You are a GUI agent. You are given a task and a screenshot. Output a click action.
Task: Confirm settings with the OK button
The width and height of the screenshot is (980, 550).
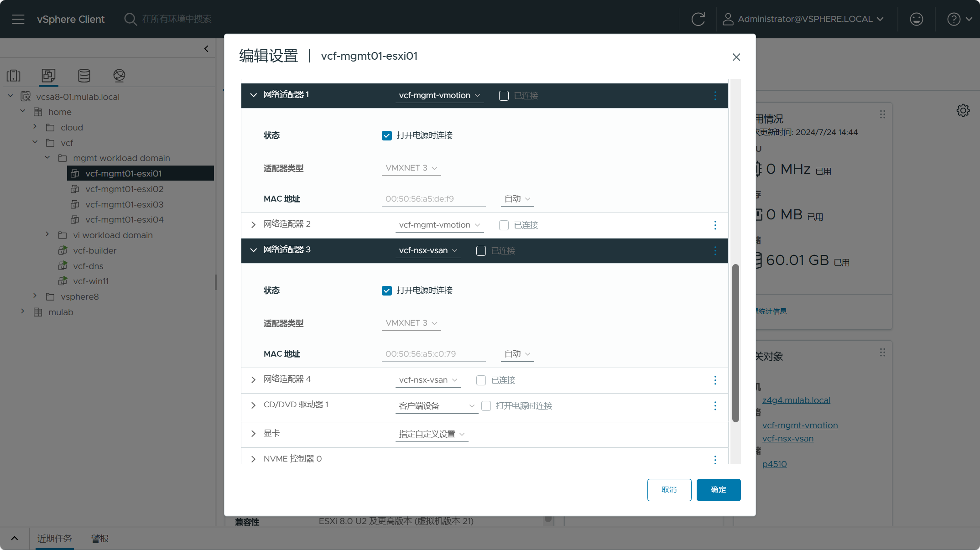click(x=719, y=490)
